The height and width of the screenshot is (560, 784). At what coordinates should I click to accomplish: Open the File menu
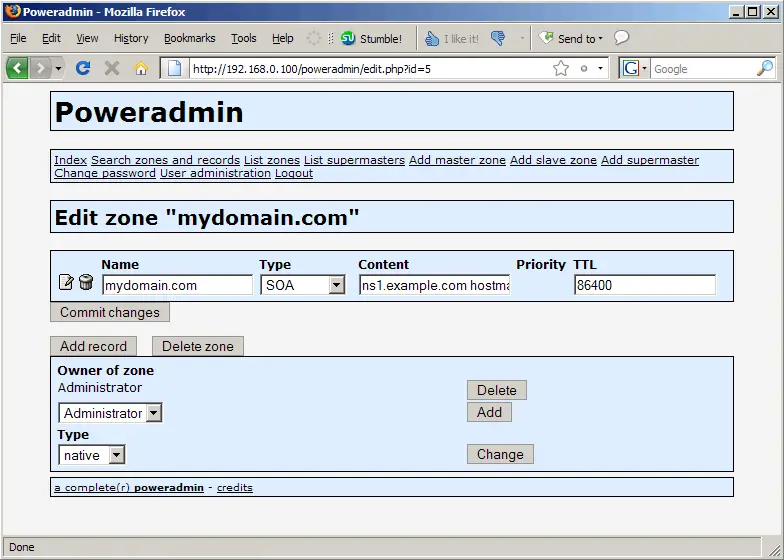click(18, 38)
